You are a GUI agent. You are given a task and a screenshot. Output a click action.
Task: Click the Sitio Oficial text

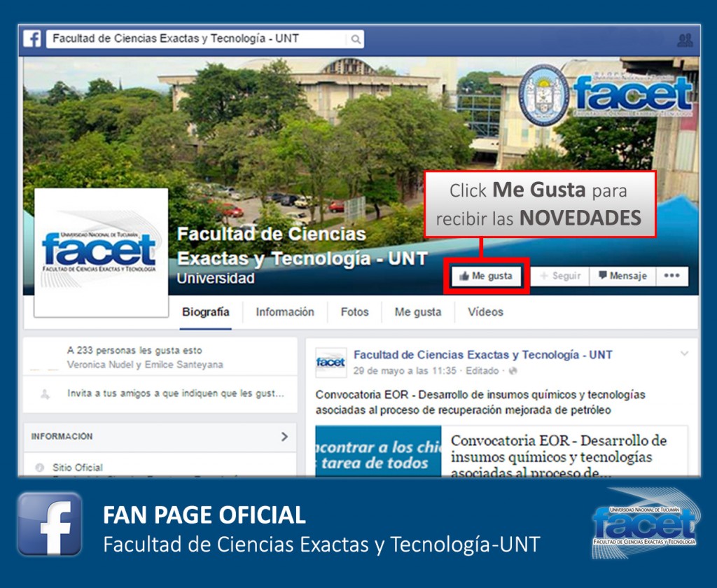(x=77, y=468)
